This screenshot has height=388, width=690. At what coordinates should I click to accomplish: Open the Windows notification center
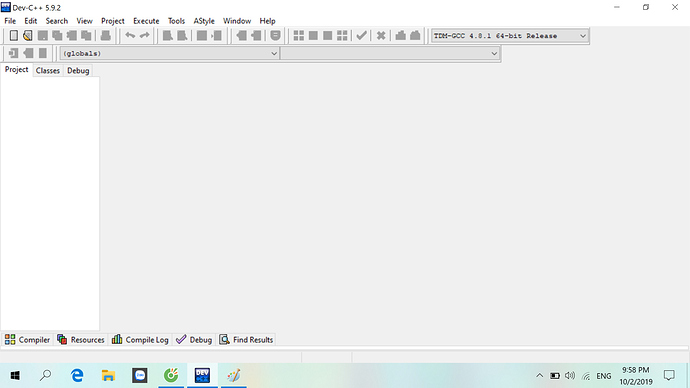click(669, 376)
